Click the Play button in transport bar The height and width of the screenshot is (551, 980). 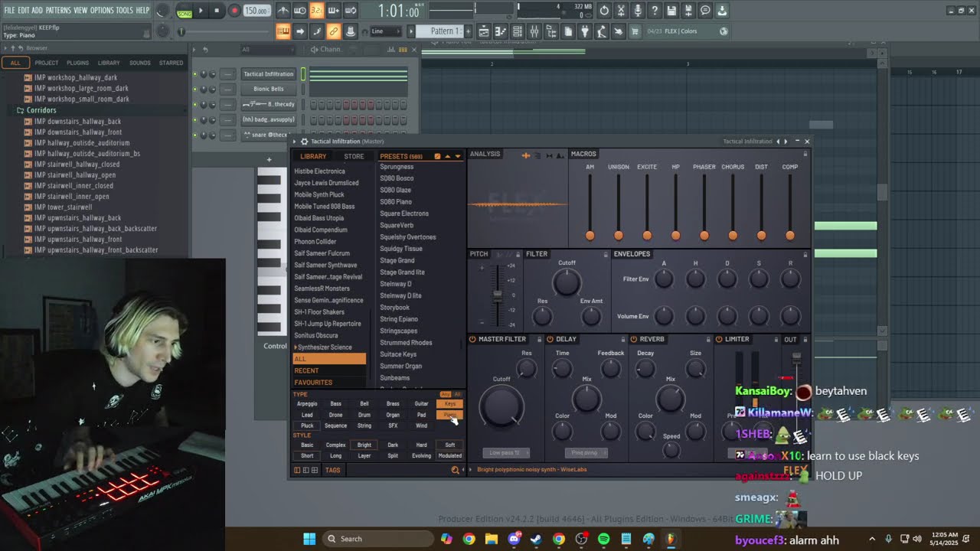click(201, 11)
